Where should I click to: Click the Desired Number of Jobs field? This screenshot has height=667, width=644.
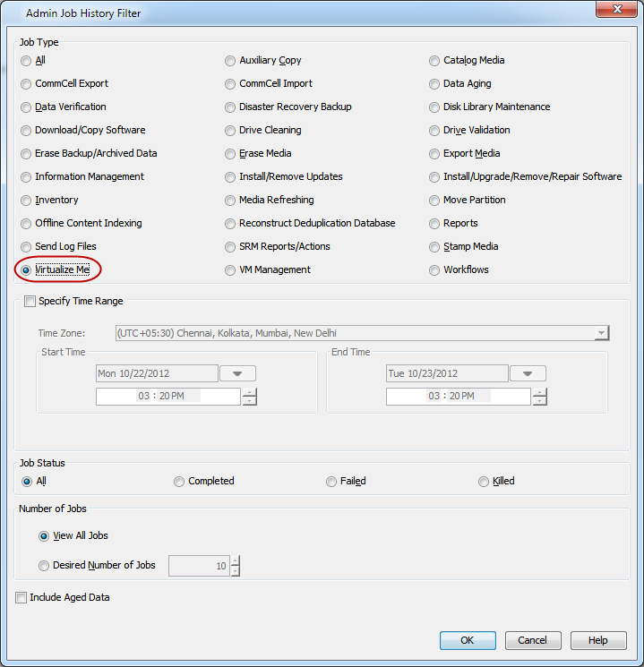pyautogui.click(x=199, y=566)
